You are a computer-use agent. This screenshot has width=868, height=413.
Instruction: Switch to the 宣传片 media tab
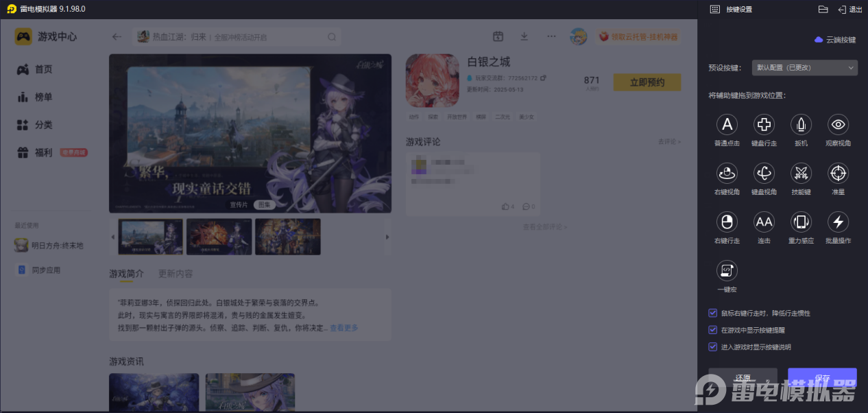(239, 205)
